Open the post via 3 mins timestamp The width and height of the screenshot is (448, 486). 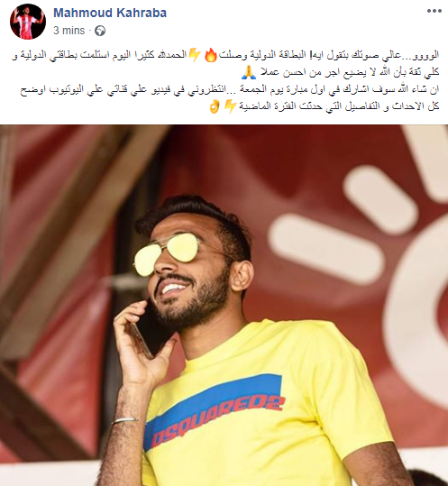[69, 31]
